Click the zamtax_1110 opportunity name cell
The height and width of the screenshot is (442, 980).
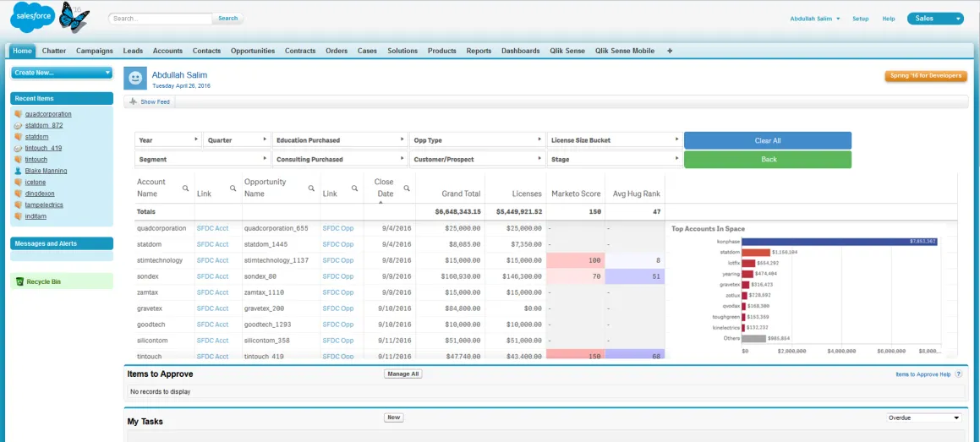(x=282, y=292)
